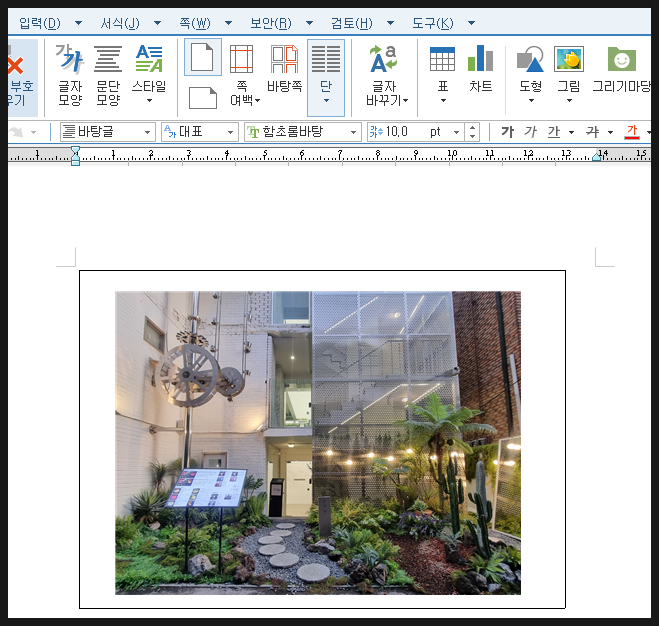Expand arrow next to 쪽(W) menu
The width and height of the screenshot is (659, 626).
pos(228,23)
